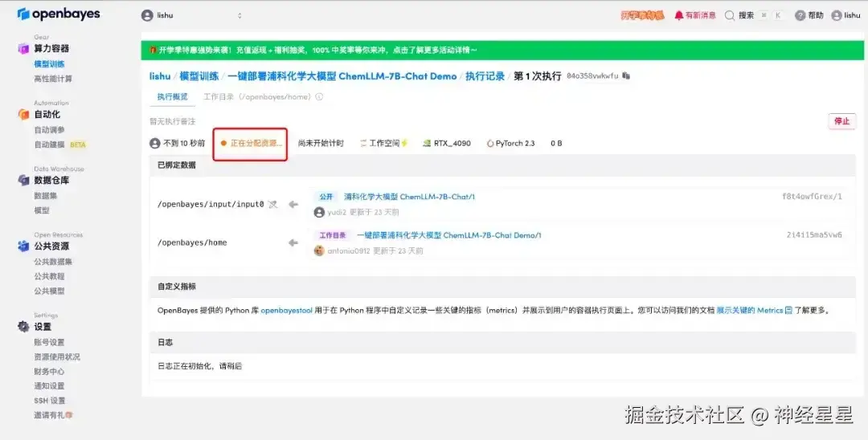Click the antonia0912 author avatar
The image size is (868, 440).
(319, 251)
